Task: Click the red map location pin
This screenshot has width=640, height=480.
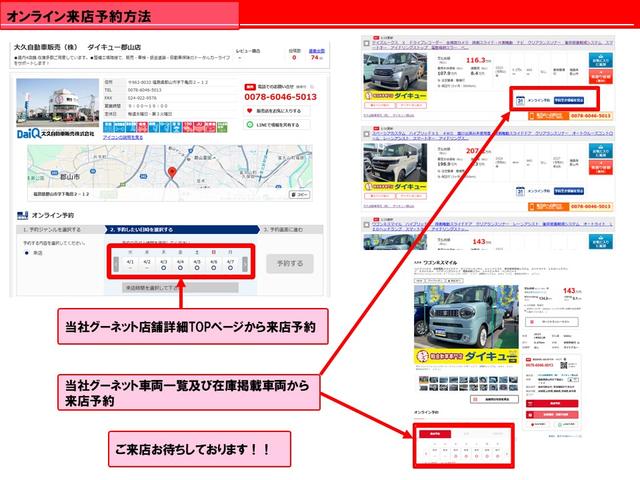Action: click(172, 171)
